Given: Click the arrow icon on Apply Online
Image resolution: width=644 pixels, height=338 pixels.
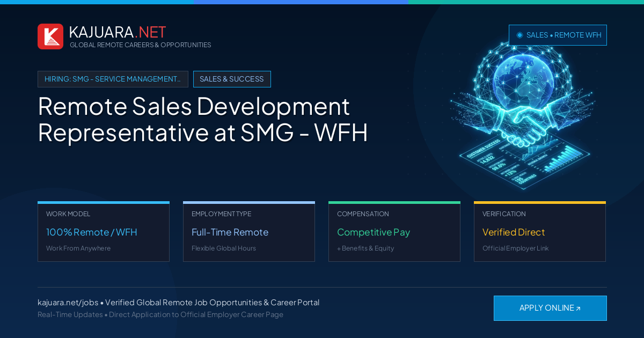Looking at the screenshot, I should [x=578, y=308].
